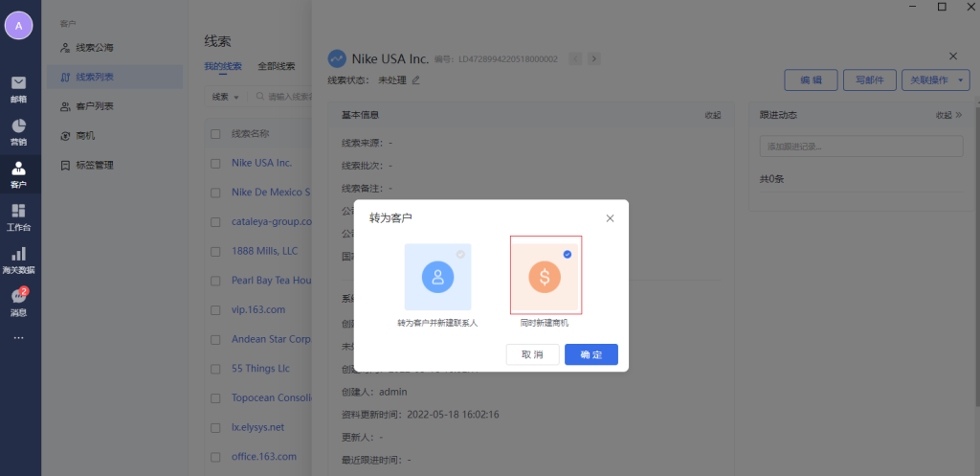
Task: Open the 邮箱 mail icon in sidebar
Action: click(x=18, y=87)
